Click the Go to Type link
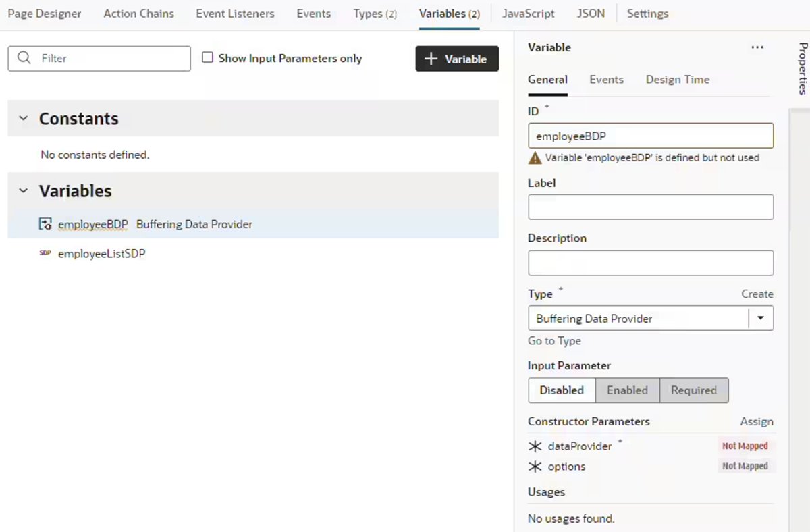The width and height of the screenshot is (810, 532). pos(554,341)
